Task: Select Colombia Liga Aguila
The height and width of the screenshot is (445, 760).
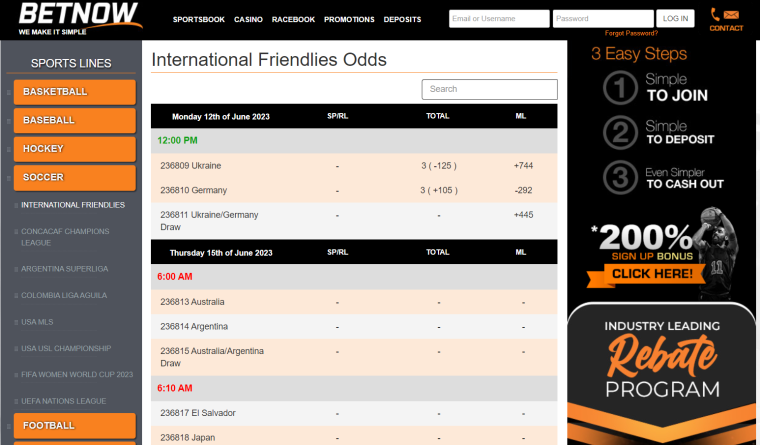Action: pyautogui.click(x=64, y=295)
